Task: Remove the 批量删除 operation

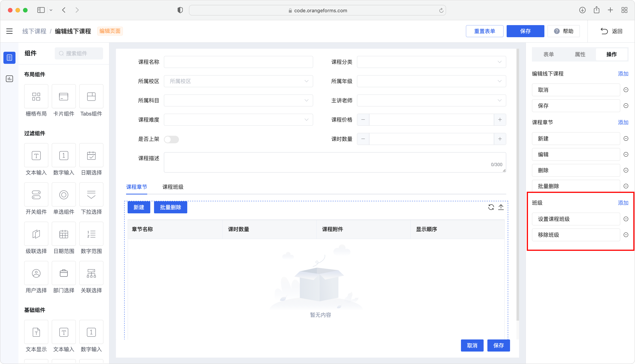Action: click(626, 186)
